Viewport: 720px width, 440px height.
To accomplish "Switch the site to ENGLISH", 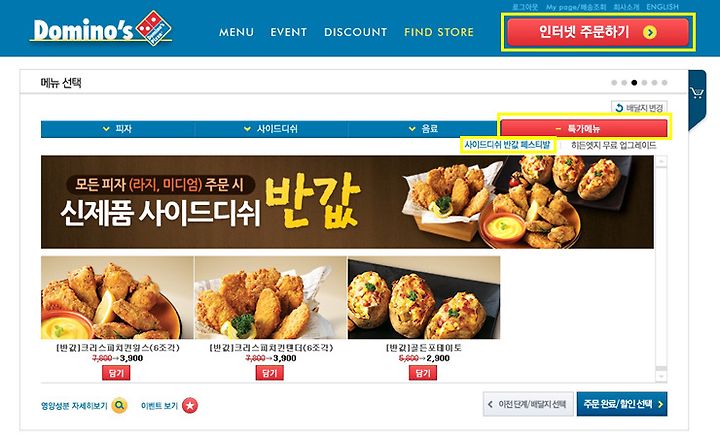I will tap(662, 7).
